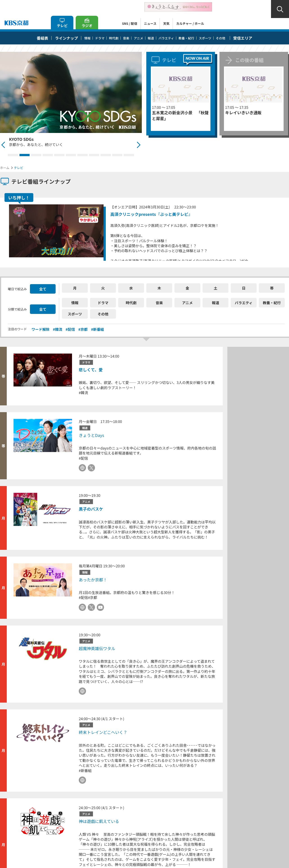Select the #韓流 keyword tag
This screenshot has width=289, height=868.
point(58,329)
